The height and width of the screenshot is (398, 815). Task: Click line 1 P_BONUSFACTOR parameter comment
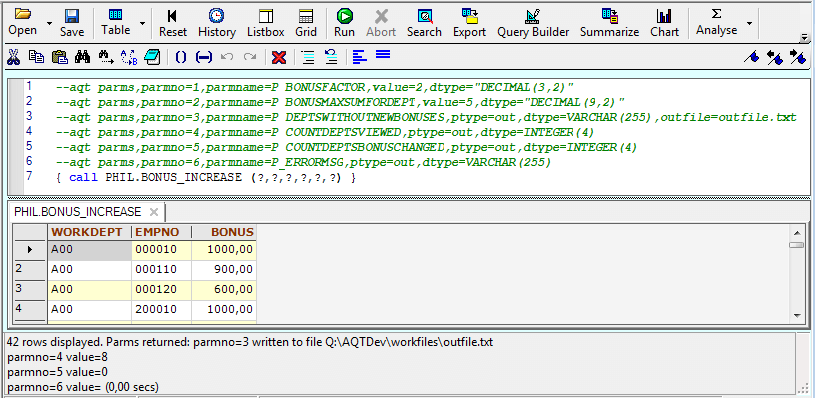click(x=315, y=87)
